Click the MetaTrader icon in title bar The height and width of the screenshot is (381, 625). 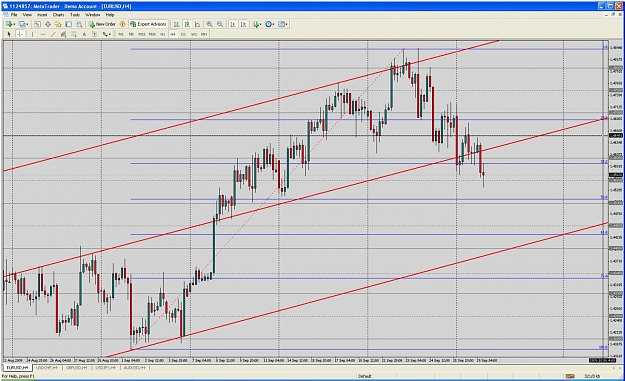coord(5,6)
